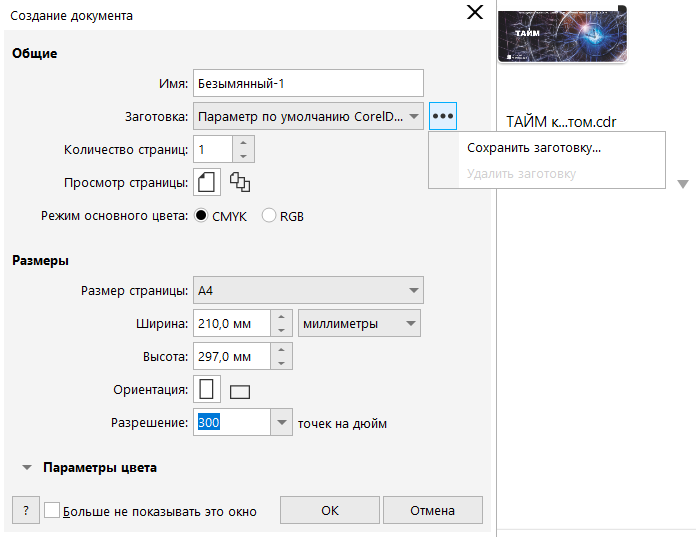Click the three-dots preset options button

443,117
